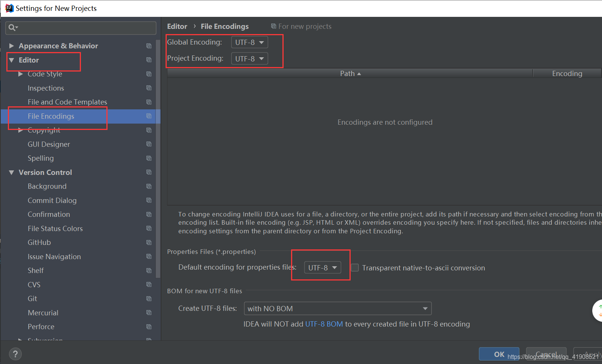Click the project-level icon beside GUI Designer
602x364 pixels.
click(149, 144)
